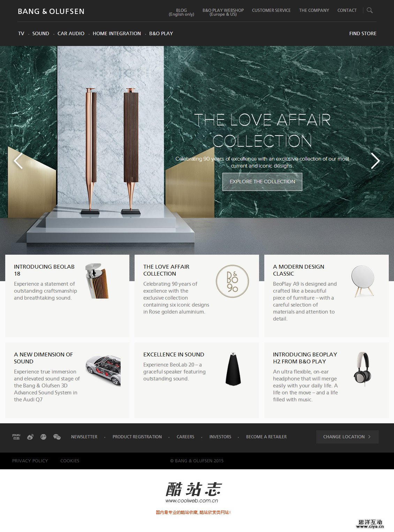Open the Contact page
Image resolution: width=394 pixels, height=532 pixels.
point(347,10)
